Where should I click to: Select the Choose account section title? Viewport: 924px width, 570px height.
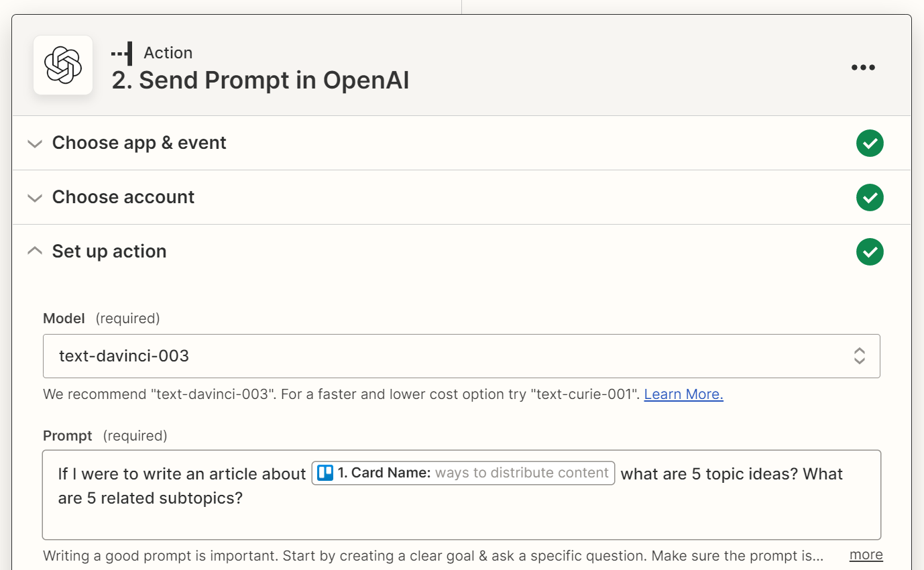click(123, 197)
